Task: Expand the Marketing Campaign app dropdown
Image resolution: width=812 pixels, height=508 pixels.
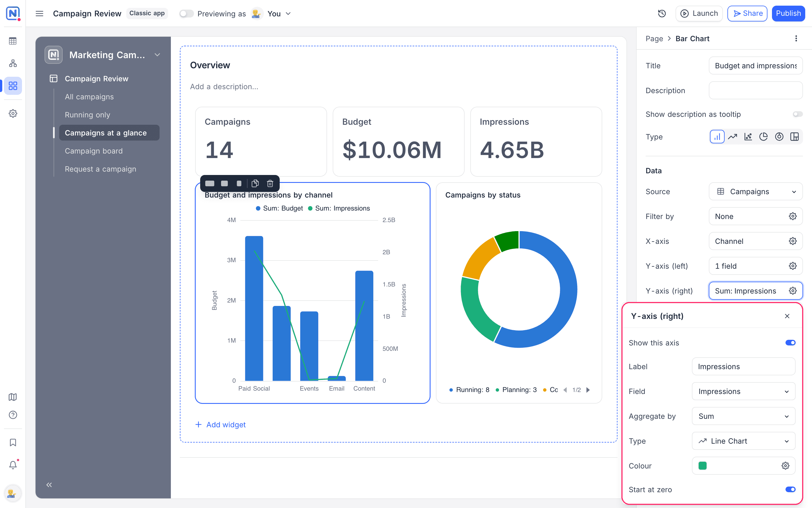Action: click(157, 55)
